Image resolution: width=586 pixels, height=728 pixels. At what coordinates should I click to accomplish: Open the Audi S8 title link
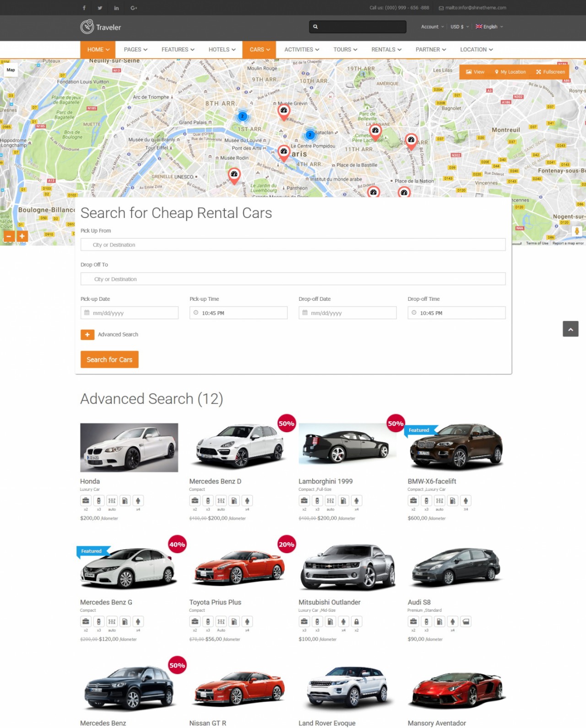[419, 602]
